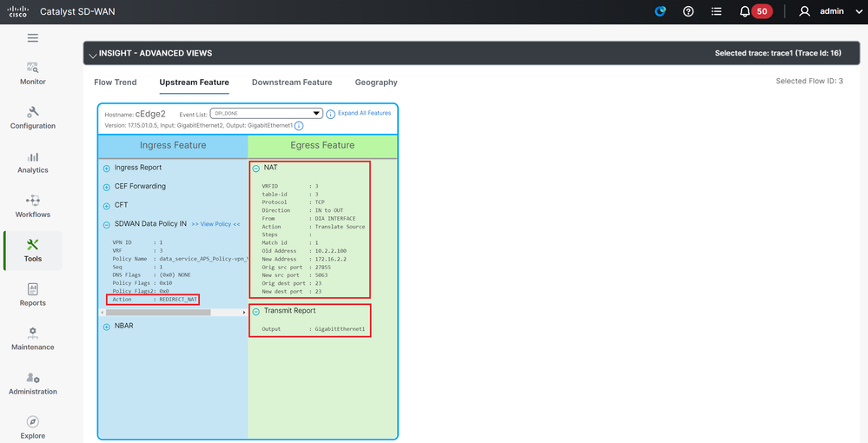Click the Direction IN to OUT row

click(x=303, y=210)
